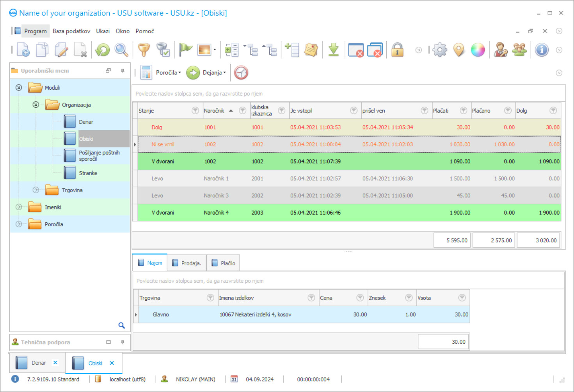
Task: Switch to the Plačilo tab
Action: (x=224, y=263)
